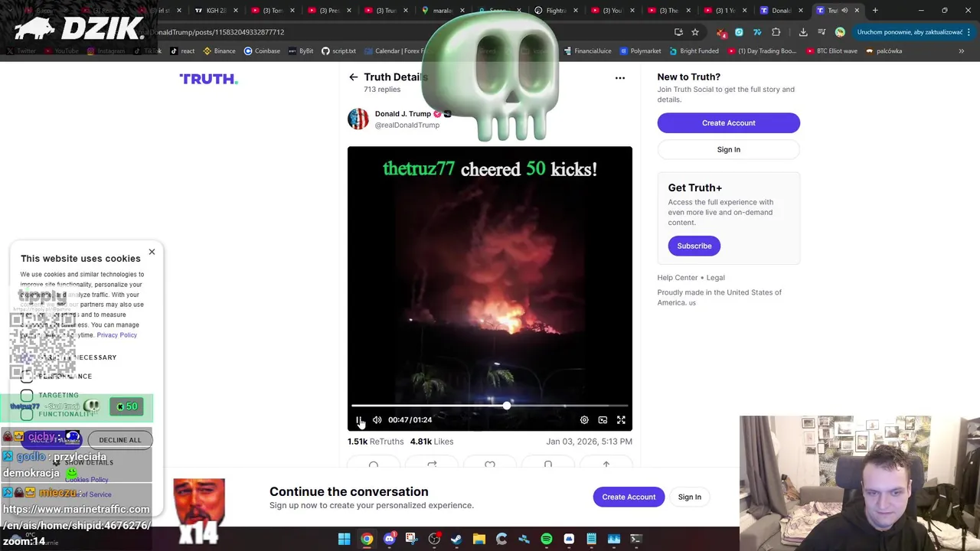Click the 1.51k ReTruths count
980x551 pixels.
[375, 442]
